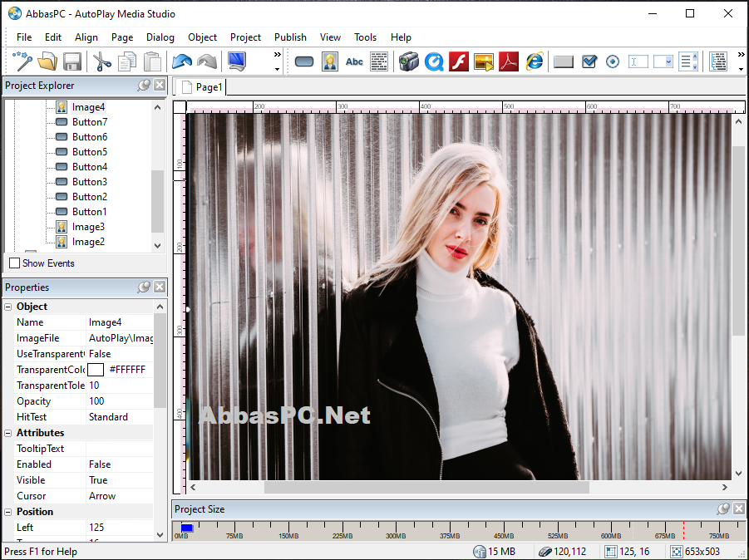The height and width of the screenshot is (560, 749).
Task: Insert a Paragraph object
Action: (x=379, y=61)
